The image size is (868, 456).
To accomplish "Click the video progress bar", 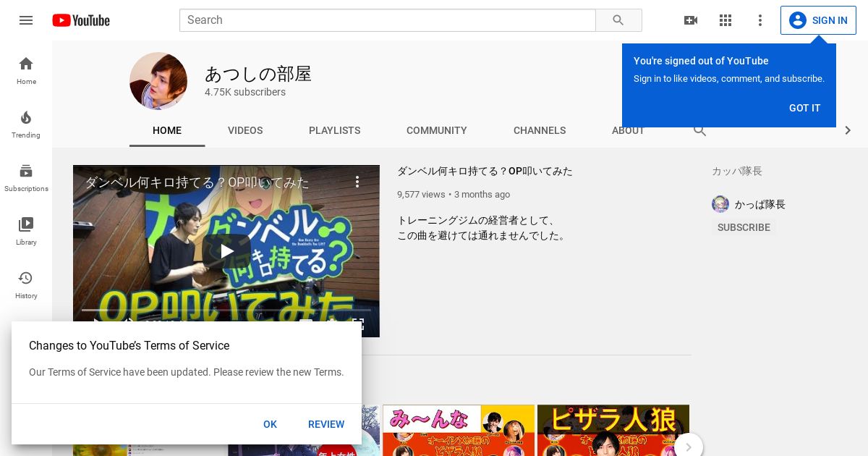I will pos(226,310).
